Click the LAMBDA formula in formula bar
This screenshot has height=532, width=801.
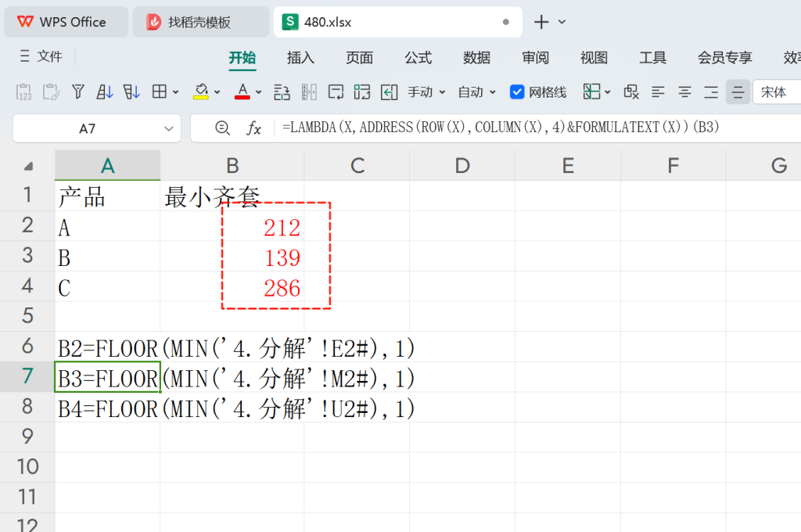click(x=501, y=127)
